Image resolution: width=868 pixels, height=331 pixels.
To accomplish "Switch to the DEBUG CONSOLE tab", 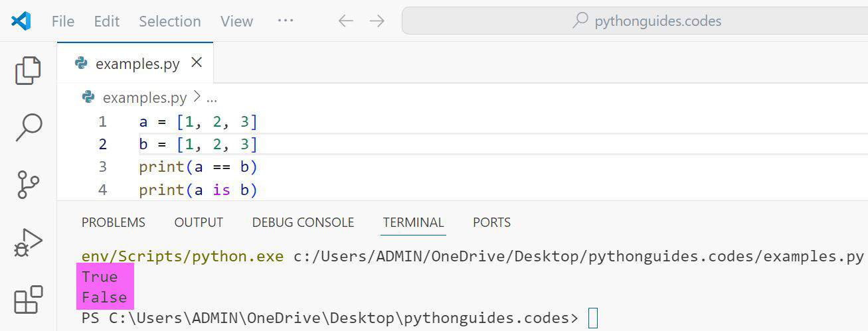I will click(303, 223).
